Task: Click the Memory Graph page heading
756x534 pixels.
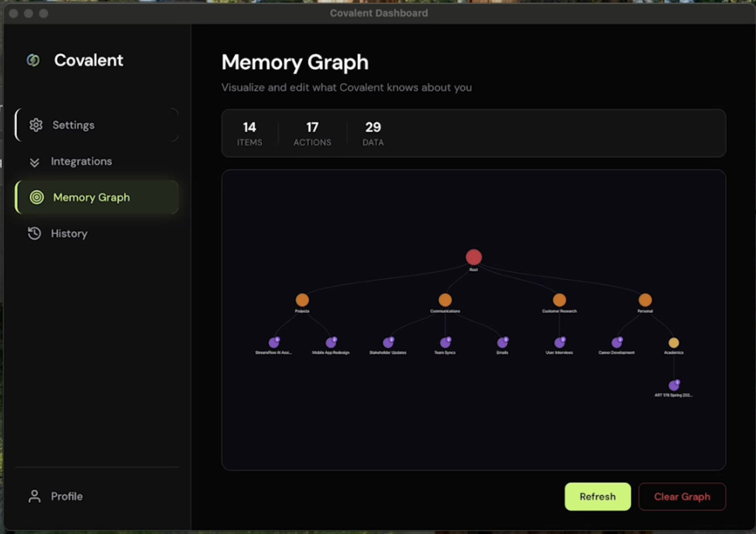Action: [295, 62]
